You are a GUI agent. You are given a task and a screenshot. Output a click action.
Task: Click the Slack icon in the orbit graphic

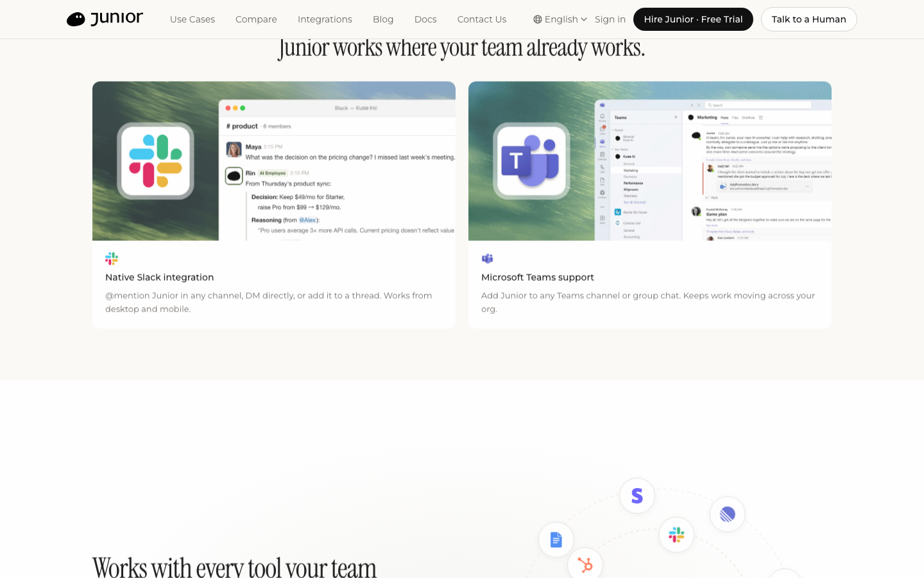676,535
